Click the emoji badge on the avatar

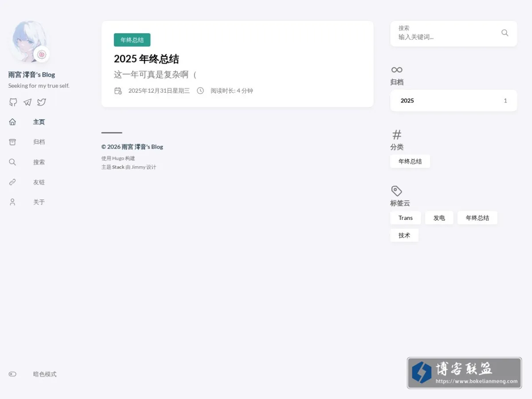42,55
